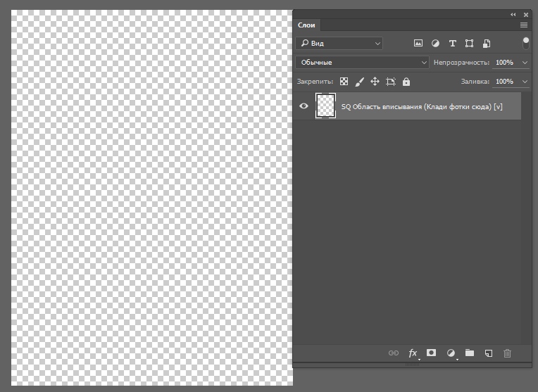
Task: Click the SQ Область вписывания layer thumbnail
Action: coord(325,106)
